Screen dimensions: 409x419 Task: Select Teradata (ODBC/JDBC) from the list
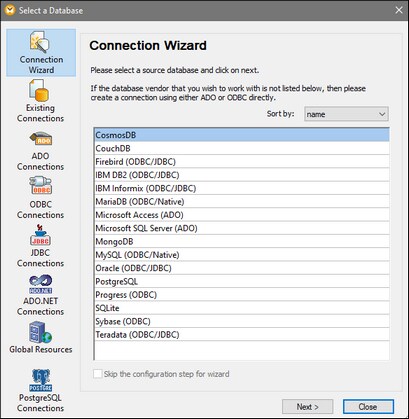(x=242, y=335)
